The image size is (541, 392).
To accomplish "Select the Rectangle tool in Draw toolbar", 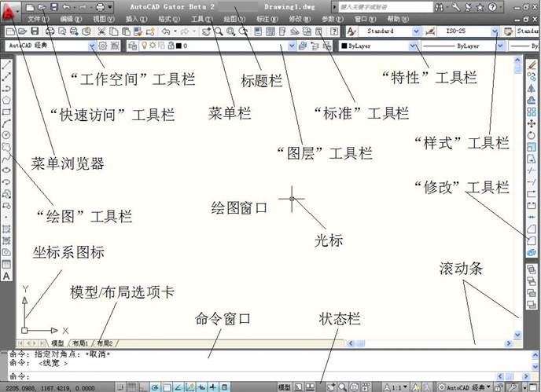I will coord(6,112).
